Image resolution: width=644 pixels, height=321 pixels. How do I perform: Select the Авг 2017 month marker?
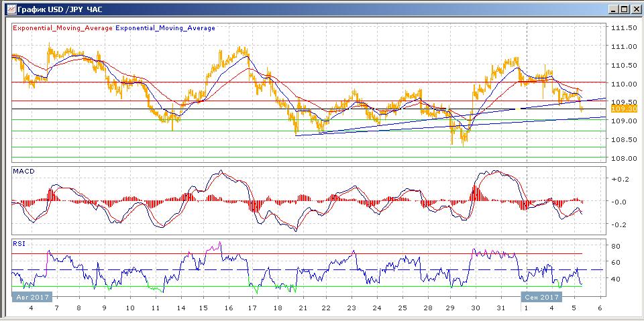pos(30,296)
